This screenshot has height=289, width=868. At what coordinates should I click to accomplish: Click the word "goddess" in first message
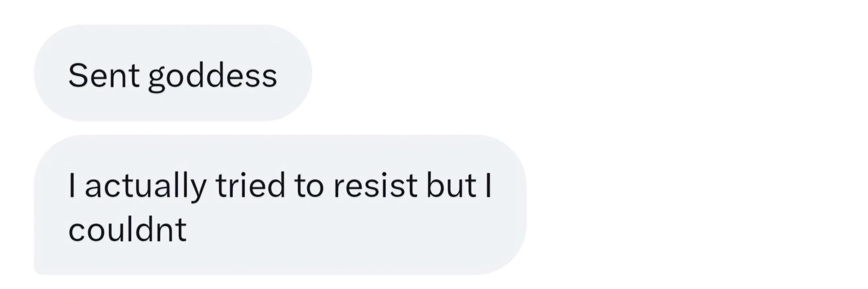[x=212, y=77]
